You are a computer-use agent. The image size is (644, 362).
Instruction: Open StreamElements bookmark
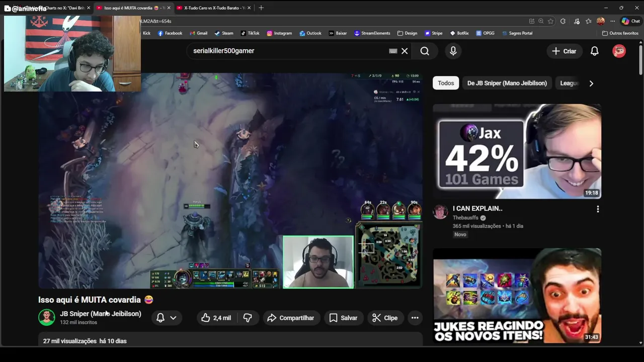pyautogui.click(x=372, y=33)
